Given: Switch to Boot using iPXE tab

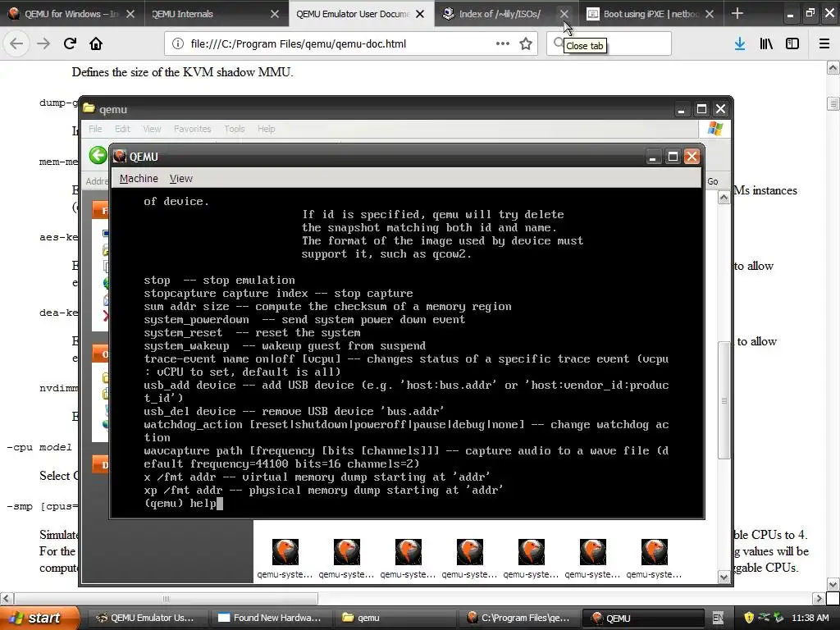Looking at the screenshot, I should (x=651, y=14).
